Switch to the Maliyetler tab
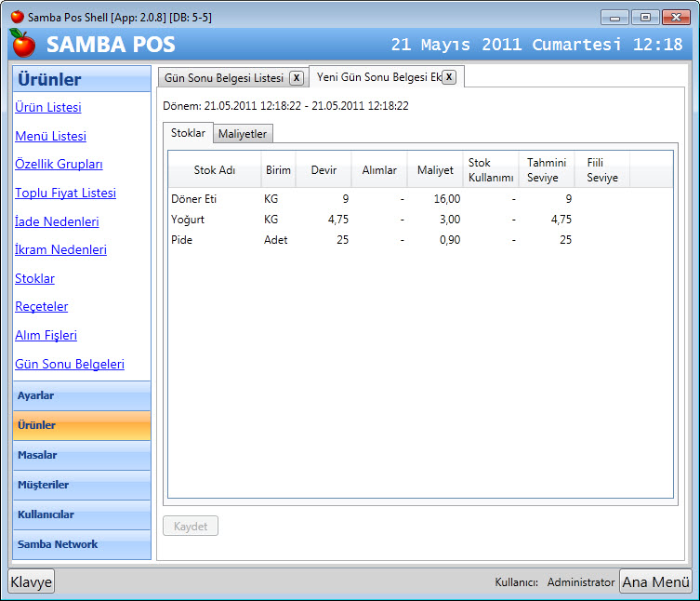Image resolution: width=700 pixels, height=601 pixels. 243,134
